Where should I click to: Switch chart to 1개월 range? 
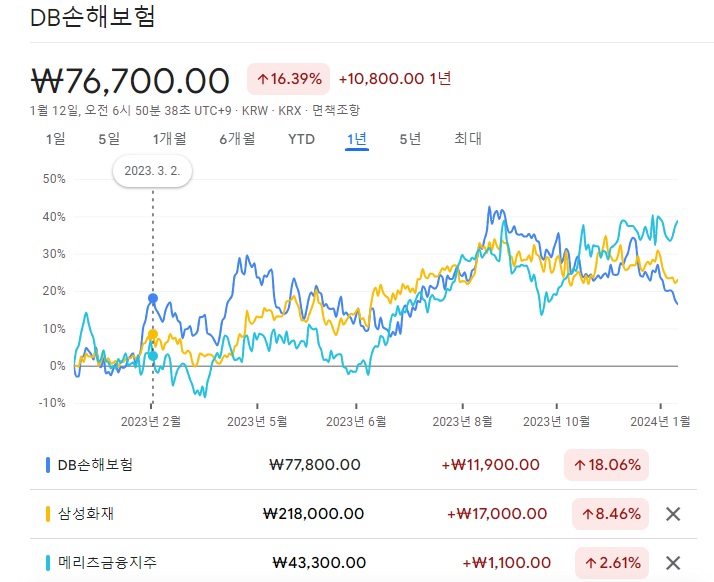click(169, 139)
